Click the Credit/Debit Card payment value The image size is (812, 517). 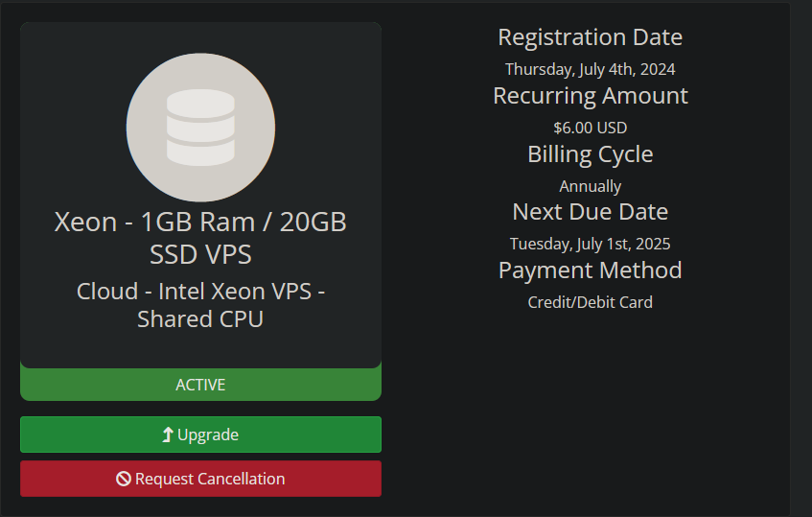590,302
